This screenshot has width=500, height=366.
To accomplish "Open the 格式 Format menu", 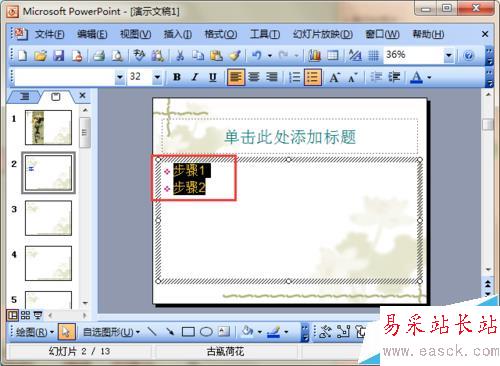I will tap(221, 34).
